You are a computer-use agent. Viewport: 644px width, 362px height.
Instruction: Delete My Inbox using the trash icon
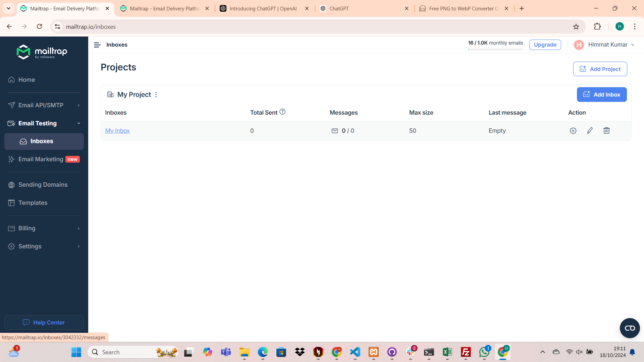click(606, 131)
